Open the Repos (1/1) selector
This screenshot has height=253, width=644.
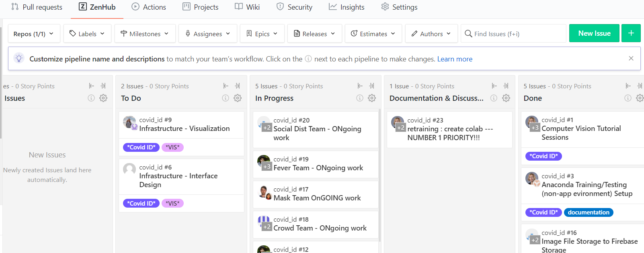34,34
